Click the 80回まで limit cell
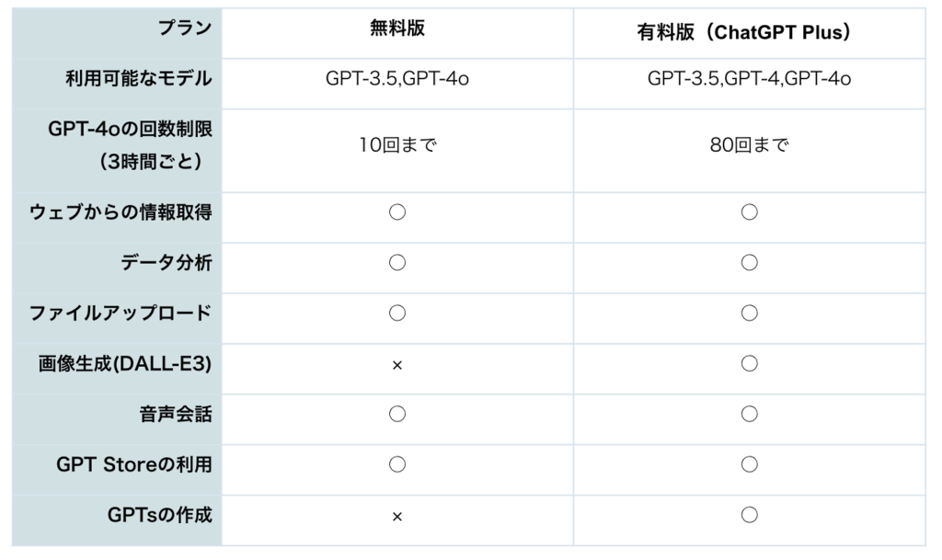 click(749, 145)
